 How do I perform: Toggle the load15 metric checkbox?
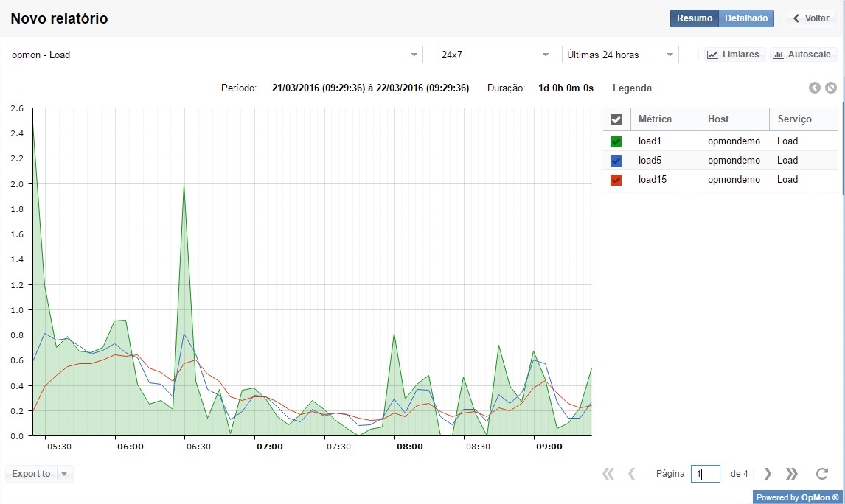click(616, 180)
